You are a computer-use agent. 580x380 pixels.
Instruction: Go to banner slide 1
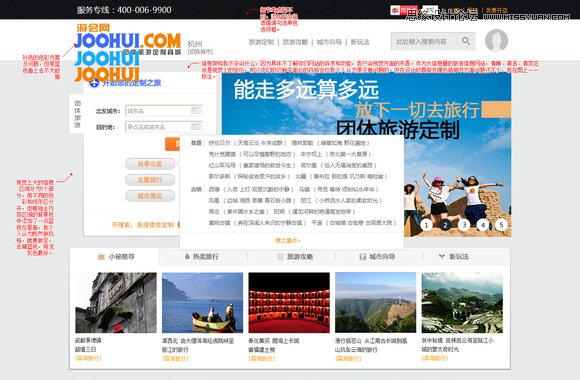coord(426,225)
